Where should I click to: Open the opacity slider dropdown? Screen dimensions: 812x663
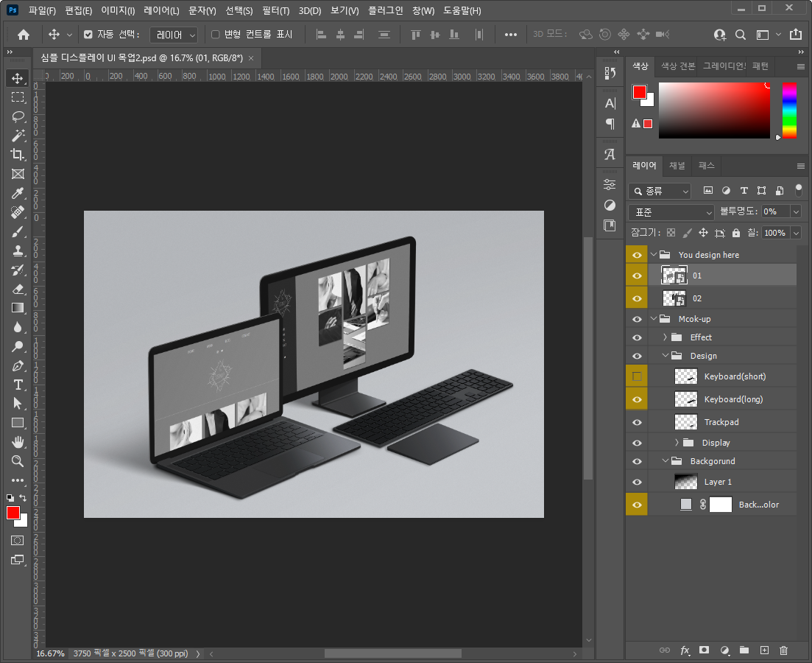click(x=796, y=211)
